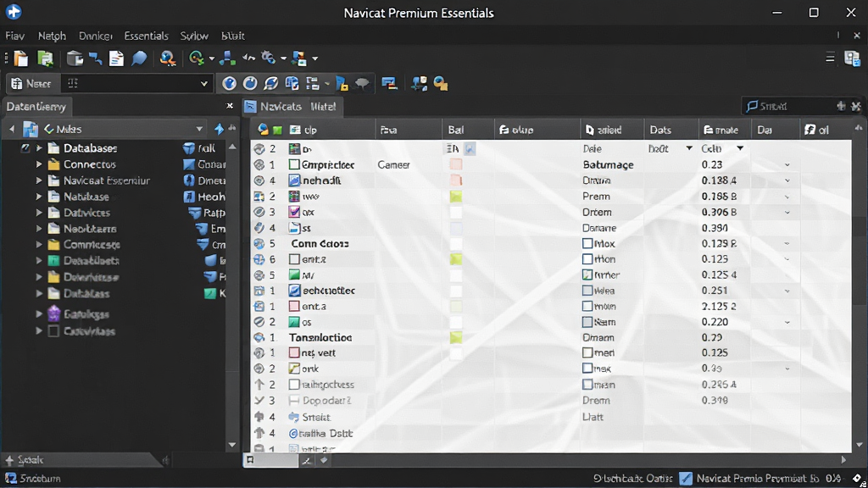
Task: Enable the Mox checkbox
Action: click(x=587, y=243)
